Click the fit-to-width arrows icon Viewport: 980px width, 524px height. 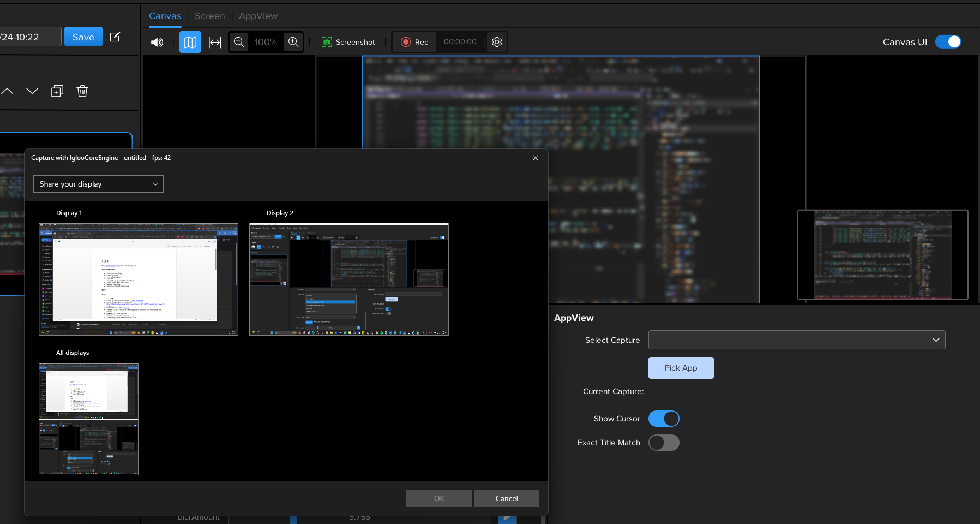click(x=215, y=42)
